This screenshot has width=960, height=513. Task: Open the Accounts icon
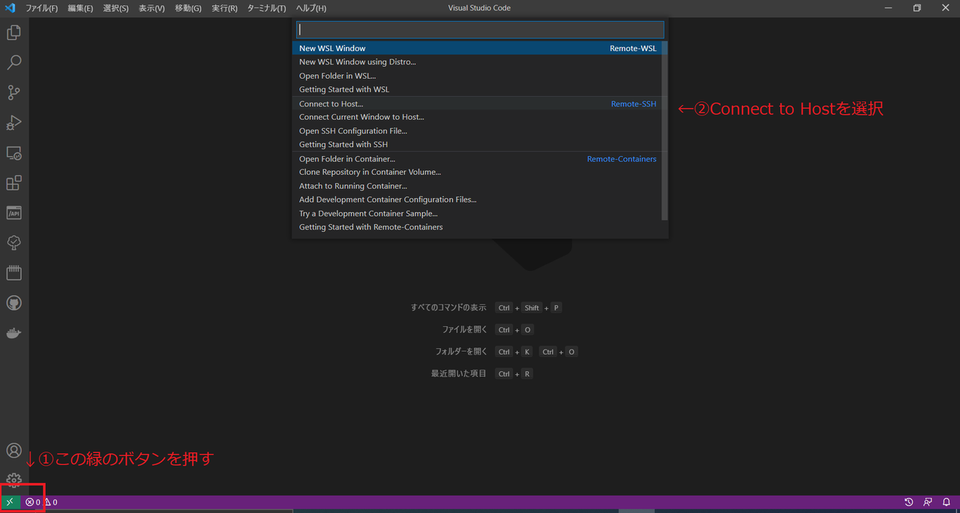pyautogui.click(x=13, y=451)
